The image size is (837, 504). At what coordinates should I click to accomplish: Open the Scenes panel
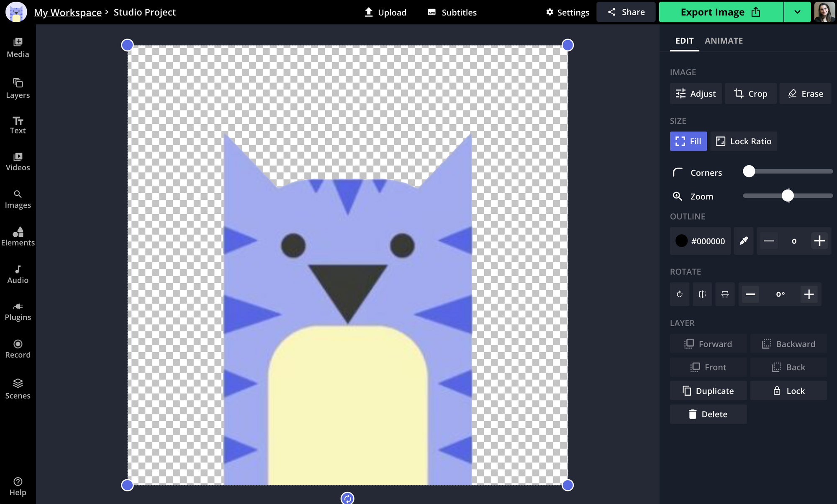[x=18, y=389]
